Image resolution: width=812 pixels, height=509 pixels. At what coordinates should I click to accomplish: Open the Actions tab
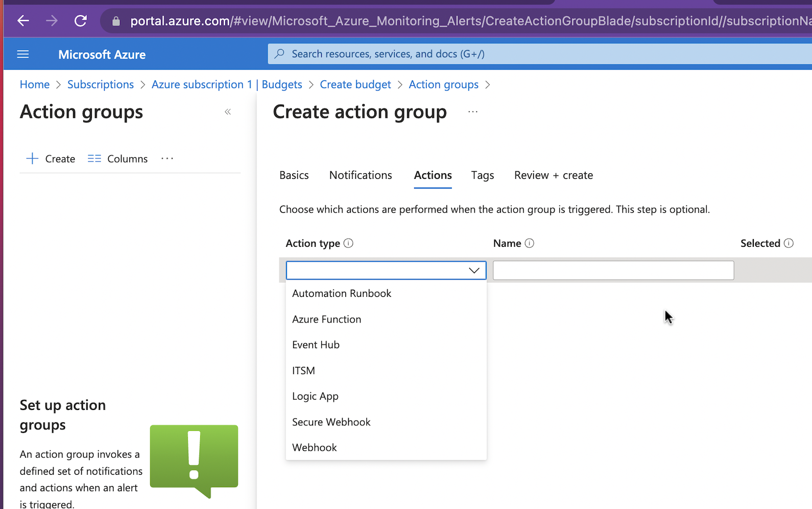click(x=433, y=175)
